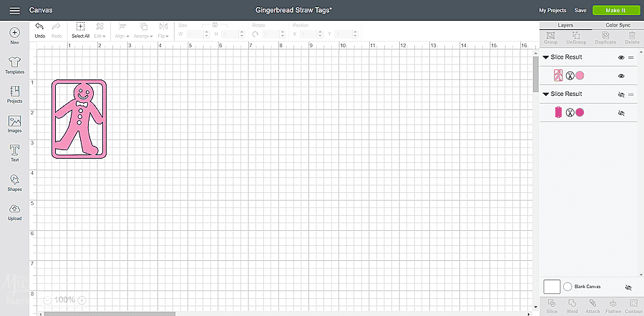Viewport: 644px width, 316px height.
Task: Undo the last action
Action: pyautogui.click(x=40, y=30)
